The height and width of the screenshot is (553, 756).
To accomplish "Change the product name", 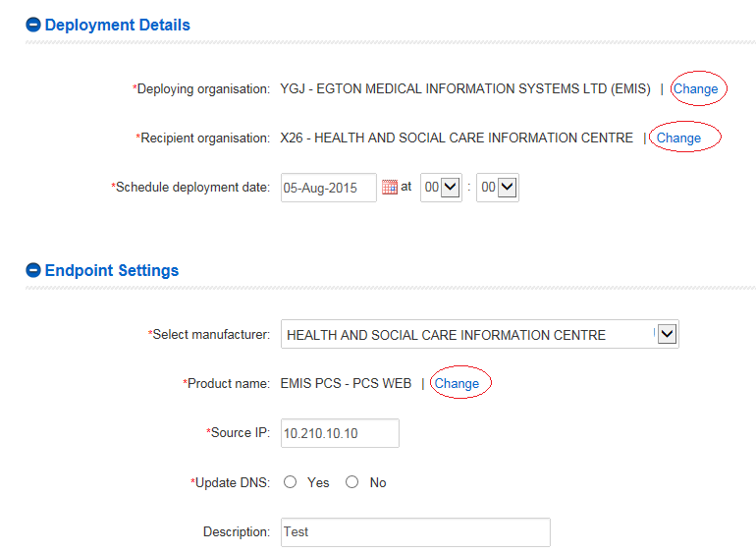I will 458,384.
